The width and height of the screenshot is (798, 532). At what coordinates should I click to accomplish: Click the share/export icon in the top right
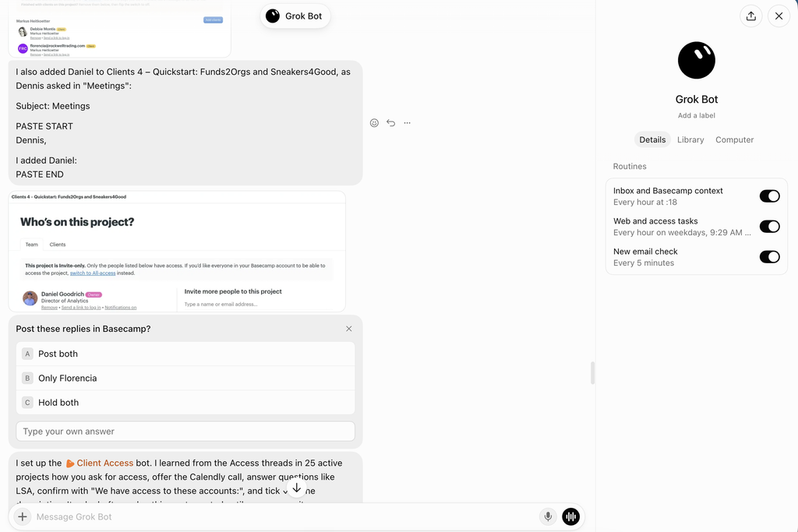tap(750, 16)
